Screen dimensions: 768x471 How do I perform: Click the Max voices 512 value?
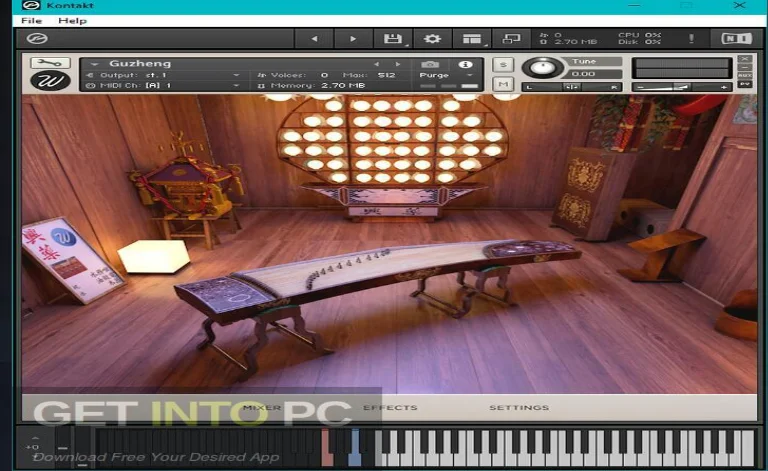click(x=386, y=75)
